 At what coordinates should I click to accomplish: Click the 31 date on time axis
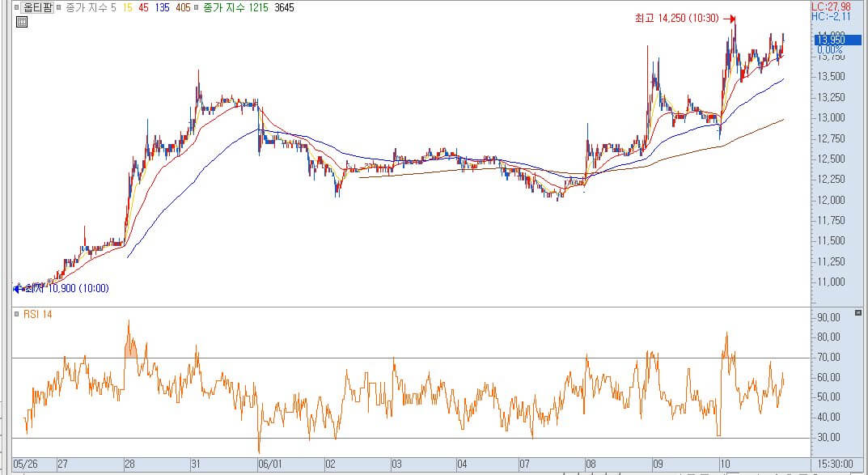[196, 464]
